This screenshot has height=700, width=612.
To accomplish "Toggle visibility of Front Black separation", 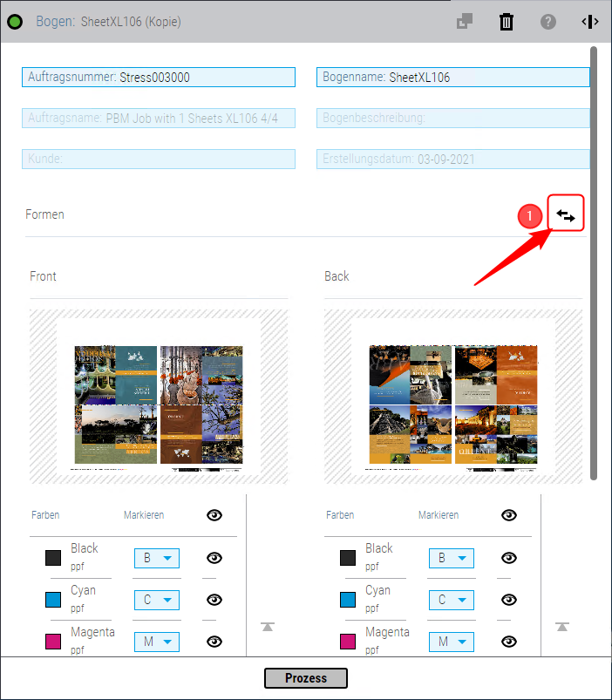I will (214, 558).
